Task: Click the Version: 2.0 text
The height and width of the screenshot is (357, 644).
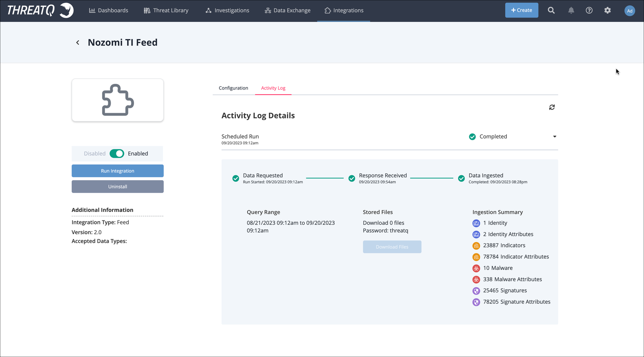Action: (x=87, y=232)
